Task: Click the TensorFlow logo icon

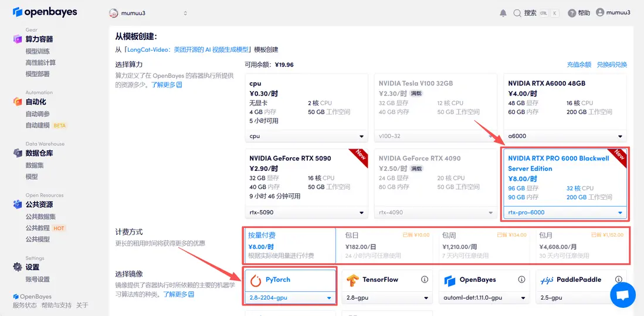Action: 352,280
